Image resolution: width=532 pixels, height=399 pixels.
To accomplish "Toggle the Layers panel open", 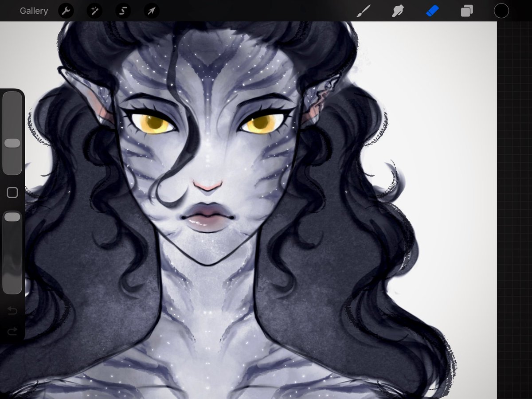I will tap(466, 10).
